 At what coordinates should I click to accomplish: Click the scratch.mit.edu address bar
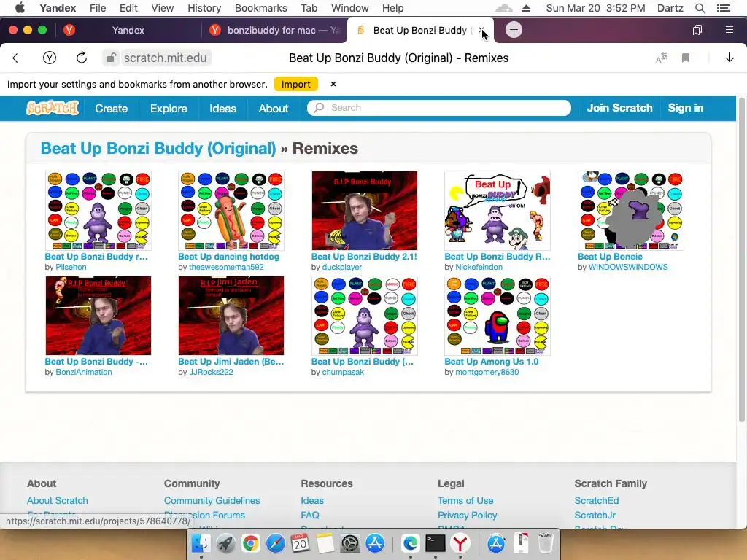point(166,58)
